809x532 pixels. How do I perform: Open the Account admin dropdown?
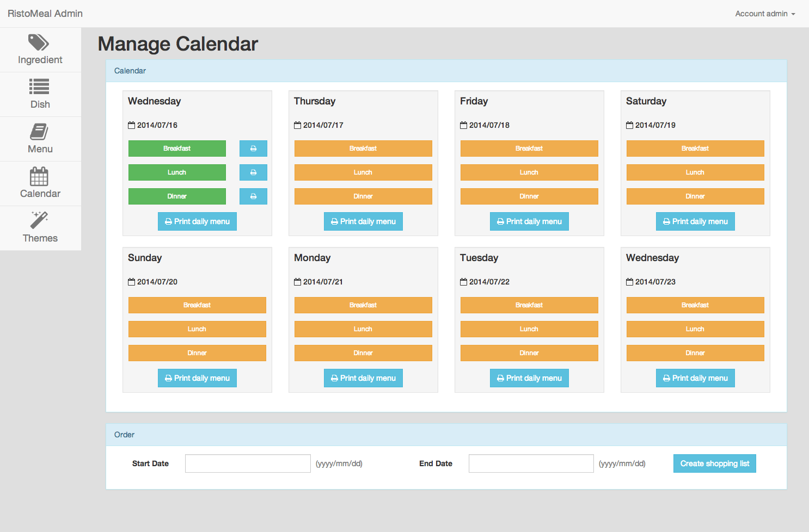pos(764,14)
